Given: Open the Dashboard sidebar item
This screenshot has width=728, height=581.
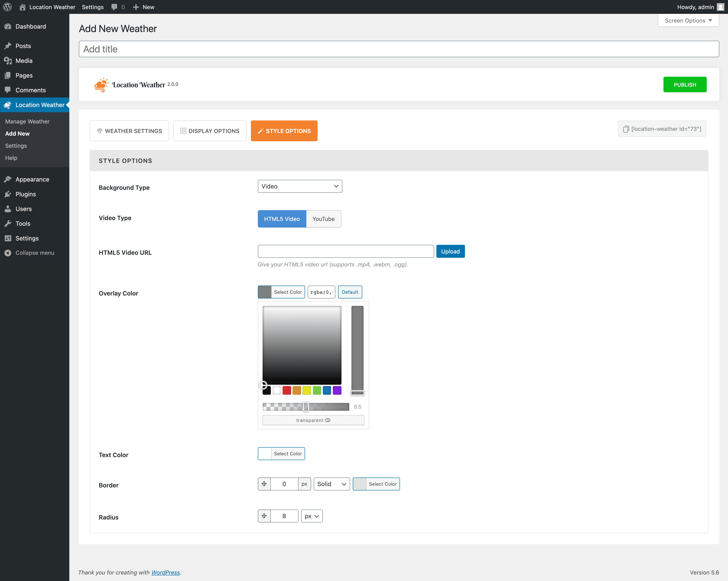Looking at the screenshot, I should (34, 26).
